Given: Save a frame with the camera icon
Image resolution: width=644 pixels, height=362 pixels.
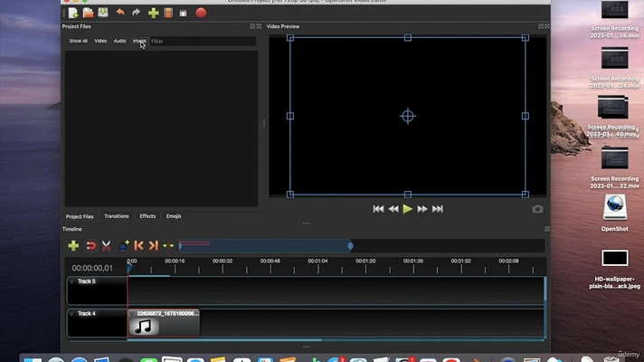Looking at the screenshot, I should tap(537, 209).
